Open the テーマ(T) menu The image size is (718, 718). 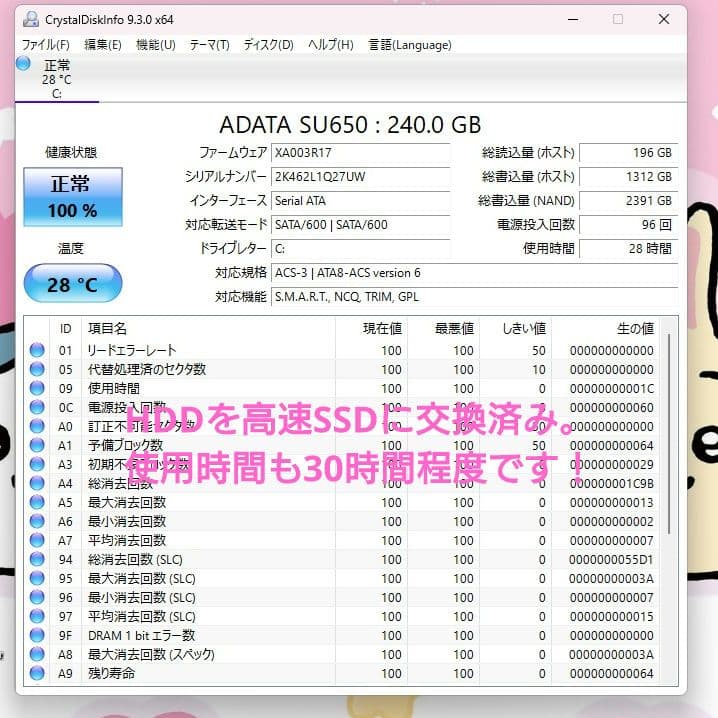pos(209,45)
